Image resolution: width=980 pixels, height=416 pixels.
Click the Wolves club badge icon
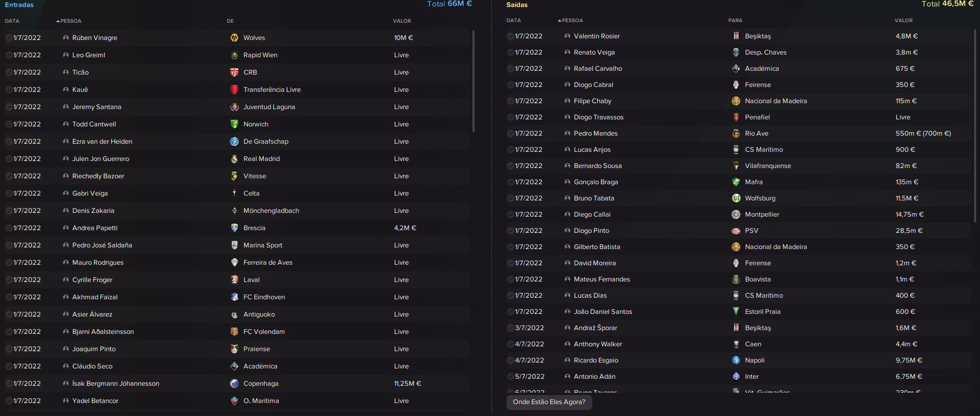pos(234,38)
